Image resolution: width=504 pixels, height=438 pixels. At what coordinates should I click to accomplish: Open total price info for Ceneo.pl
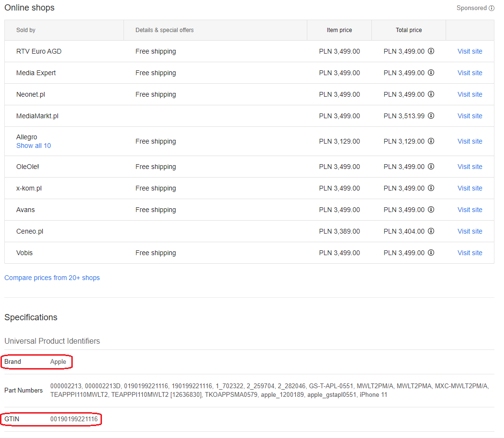(x=431, y=231)
